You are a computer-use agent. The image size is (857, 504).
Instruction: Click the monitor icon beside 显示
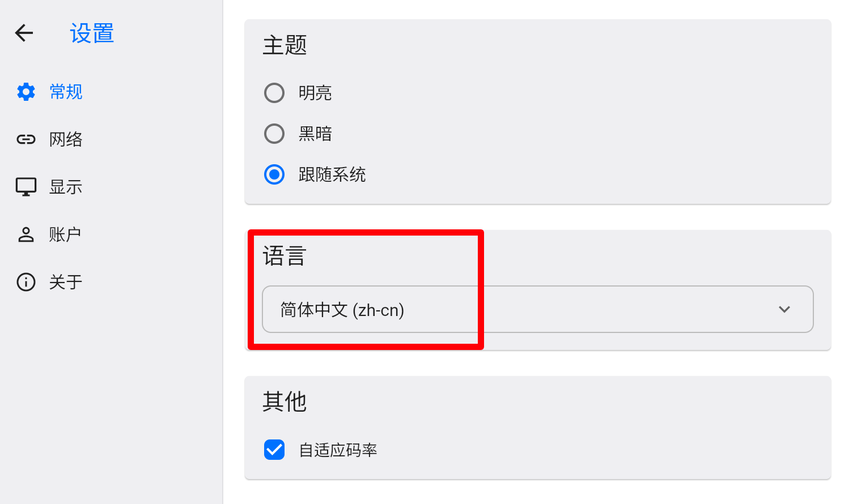tap(26, 186)
